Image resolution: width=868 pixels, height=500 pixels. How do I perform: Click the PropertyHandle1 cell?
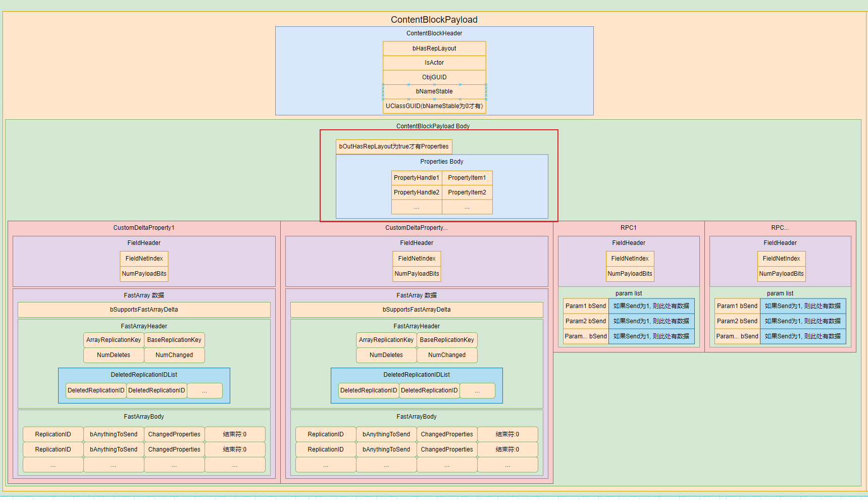(417, 178)
